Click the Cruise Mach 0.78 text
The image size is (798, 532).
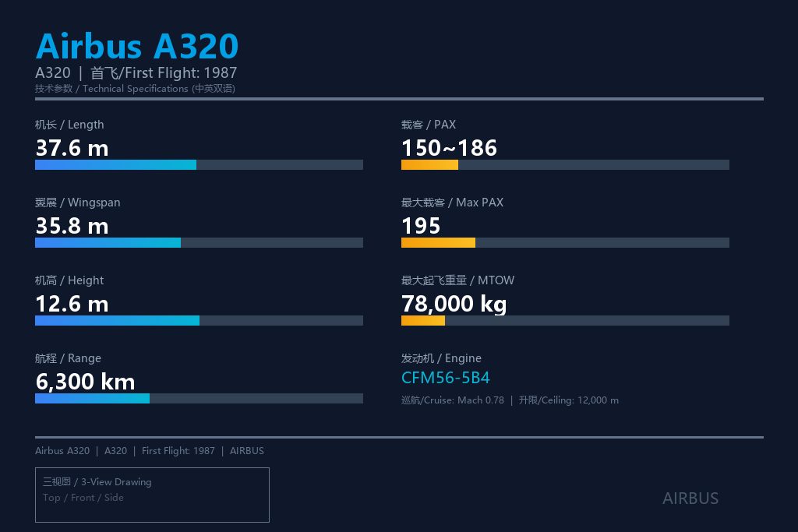point(453,400)
